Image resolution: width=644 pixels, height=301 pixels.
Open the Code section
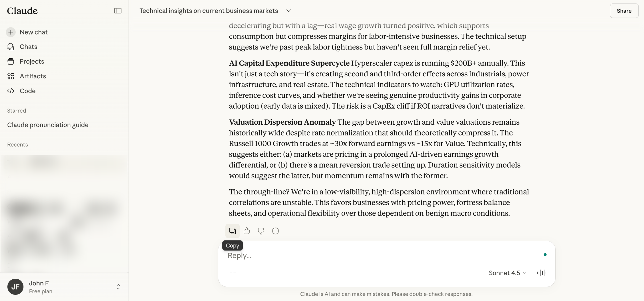27,91
